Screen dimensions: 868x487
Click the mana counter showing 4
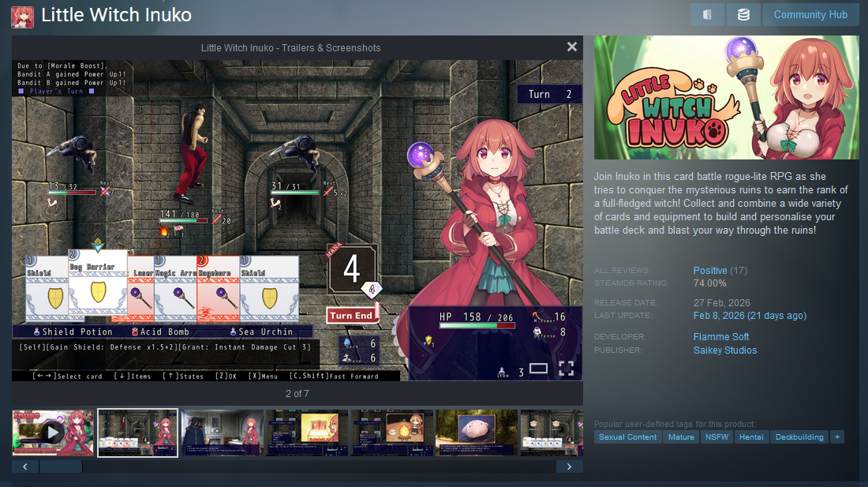click(352, 269)
